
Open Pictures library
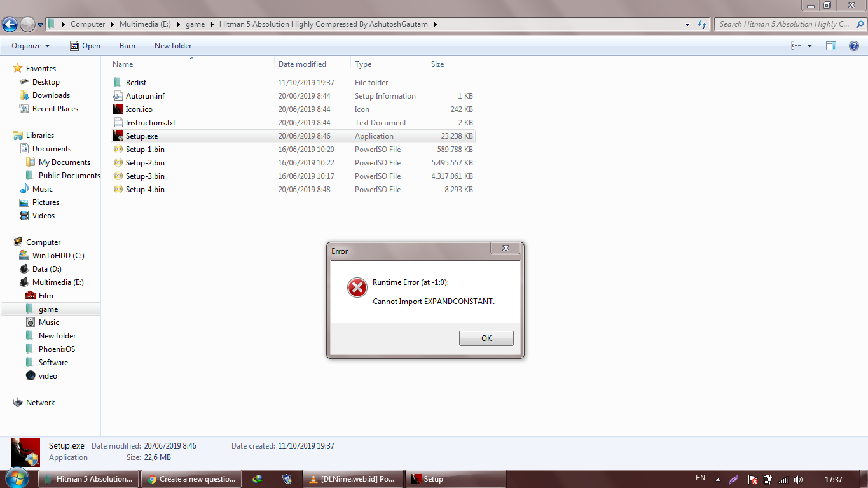click(x=46, y=202)
